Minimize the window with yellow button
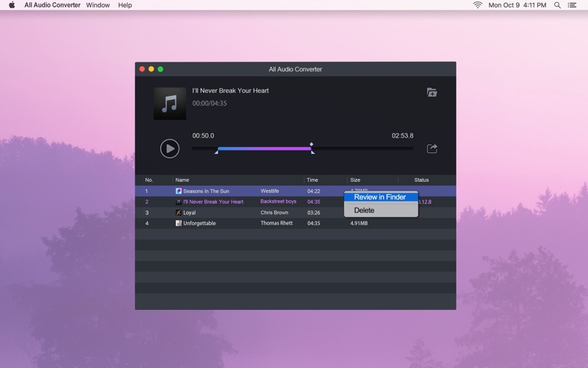588x368 pixels. click(x=151, y=69)
